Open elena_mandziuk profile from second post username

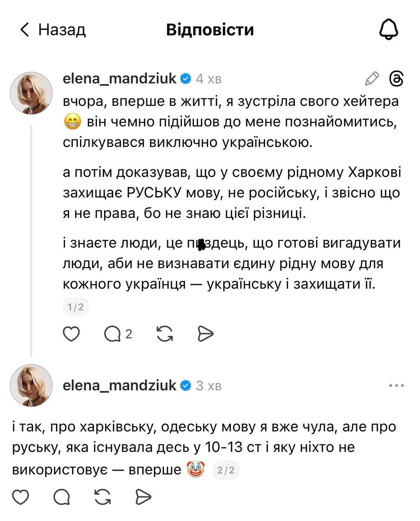[x=119, y=385]
